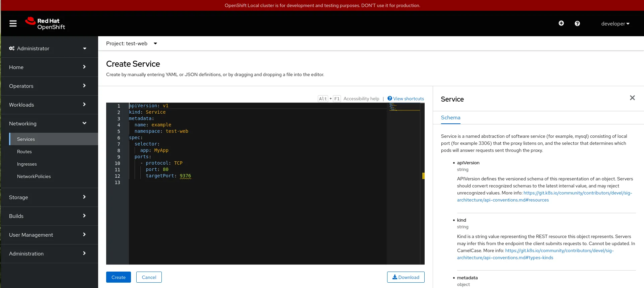Close the Service schema sidebar
Screen dimensions: 644x288
click(x=632, y=98)
